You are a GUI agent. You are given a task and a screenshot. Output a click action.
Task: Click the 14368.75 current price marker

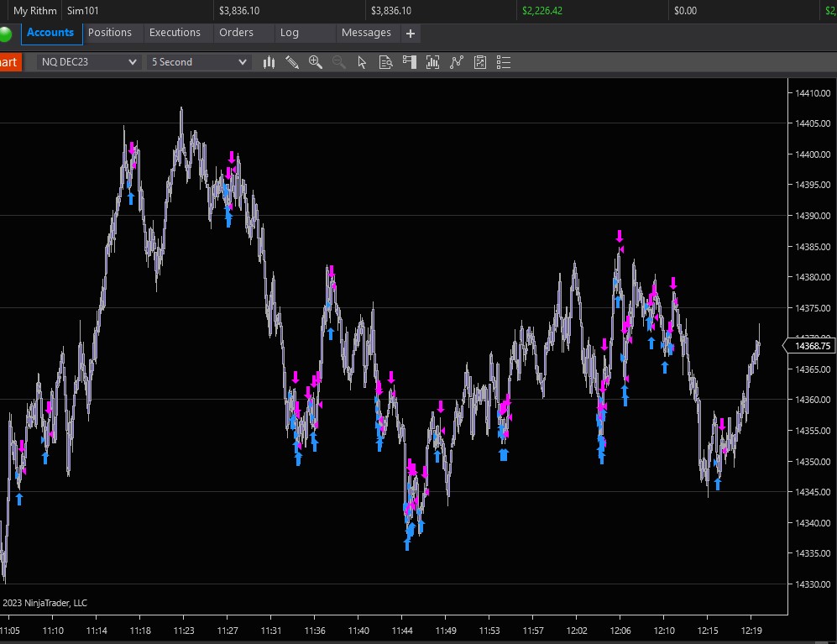pos(812,346)
